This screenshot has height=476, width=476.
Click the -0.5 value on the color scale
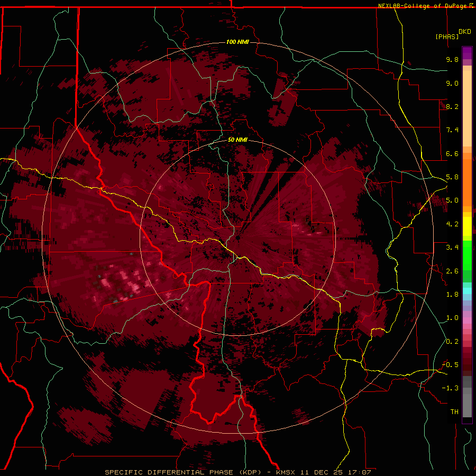pos(450,365)
